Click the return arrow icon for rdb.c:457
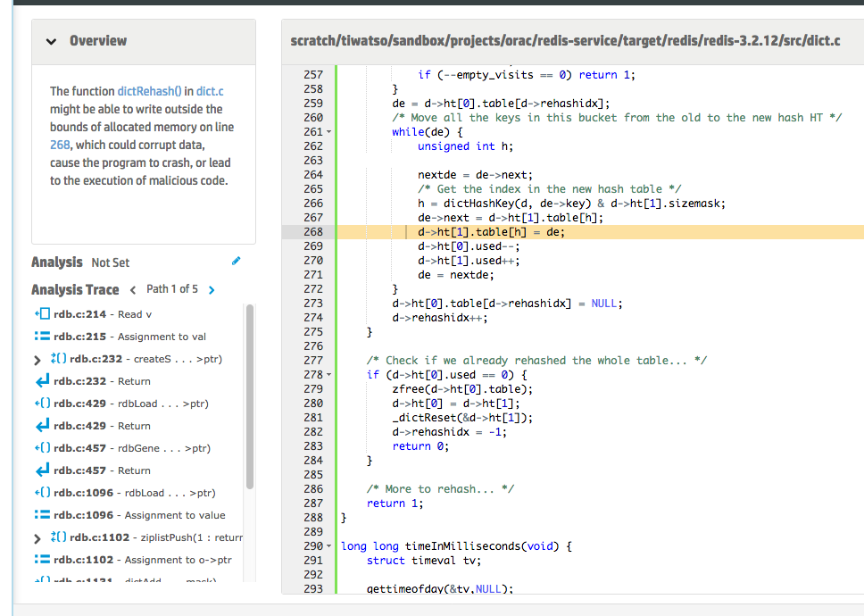This screenshot has width=864, height=616. click(x=40, y=470)
